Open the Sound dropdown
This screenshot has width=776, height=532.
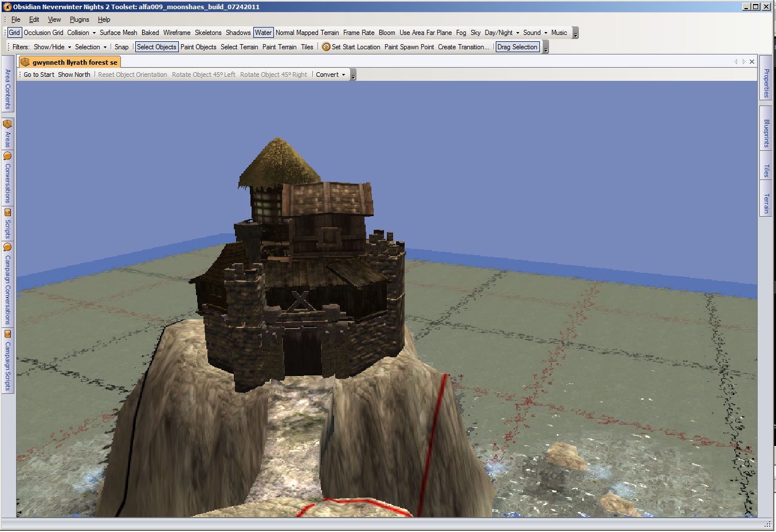pos(535,33)
